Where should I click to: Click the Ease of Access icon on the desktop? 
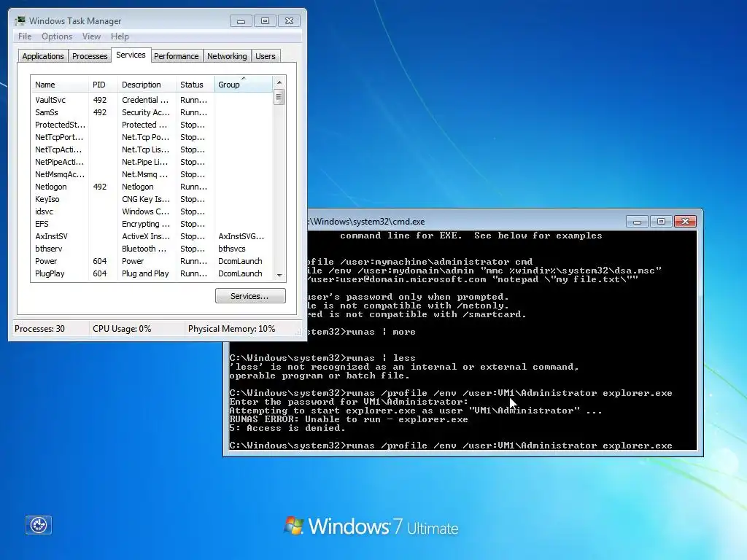pyautogui.click(x=39, y=525)
